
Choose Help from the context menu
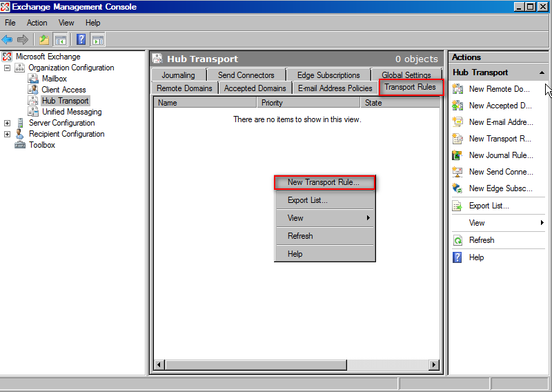(324, 254)
